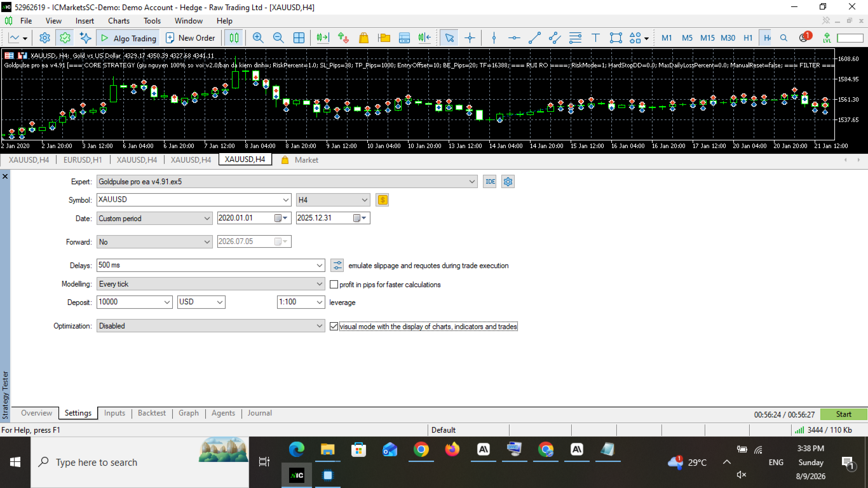
Task: Zoom out of the chart
Action: point(278,37)
